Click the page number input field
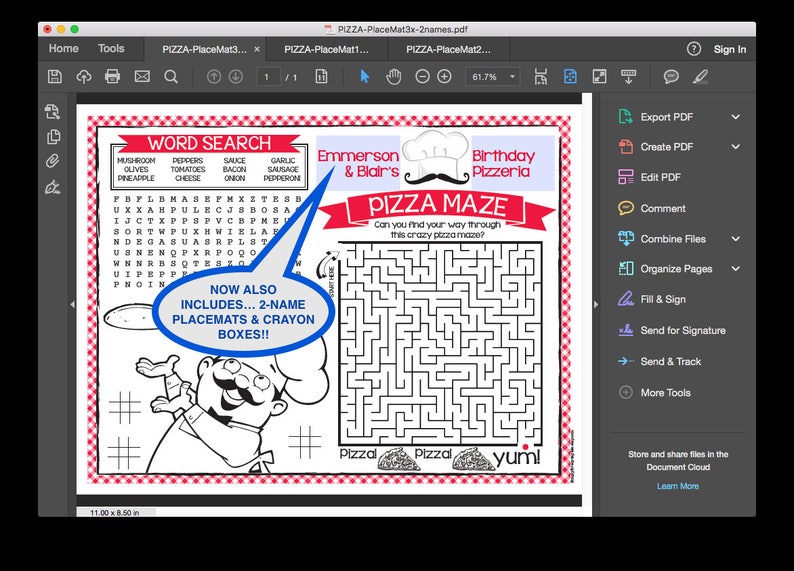Screen dimensions: 794x571 point(268,77)
